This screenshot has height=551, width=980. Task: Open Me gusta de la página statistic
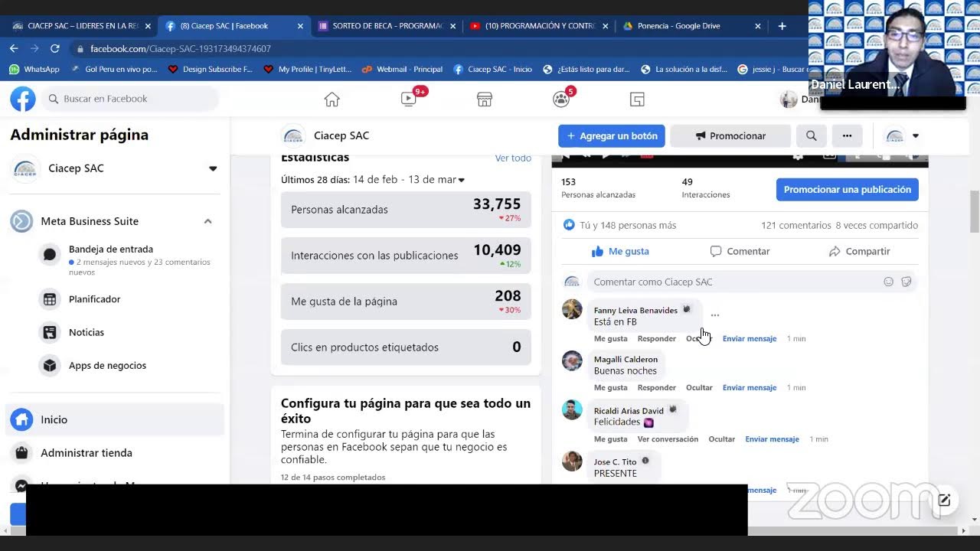pyautogui.click(x=406, y=302)
